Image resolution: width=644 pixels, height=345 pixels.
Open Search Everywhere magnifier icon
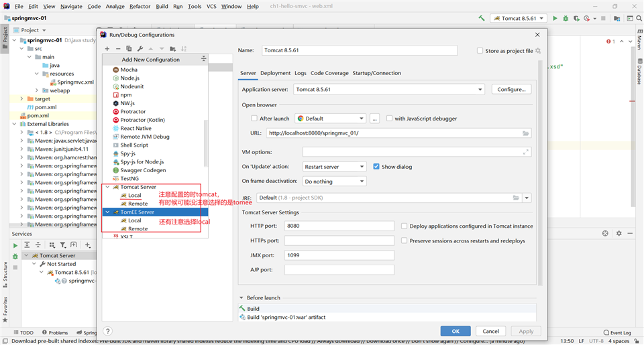click(x=639, y=19)
